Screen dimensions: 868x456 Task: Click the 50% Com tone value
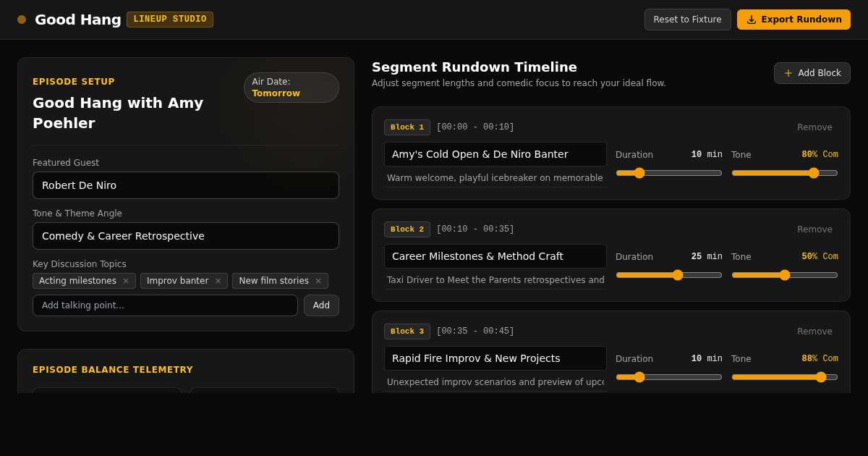[820, 257]
